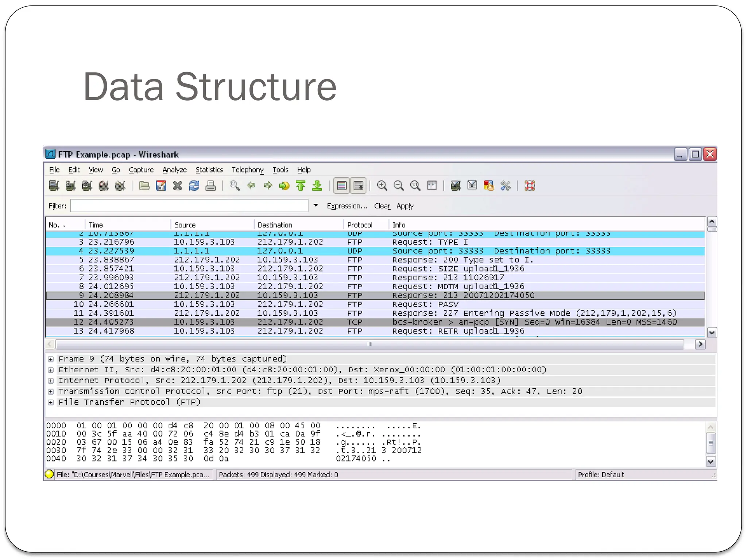
Task: Sort by the Time column header
Action: tap(128, 225)
